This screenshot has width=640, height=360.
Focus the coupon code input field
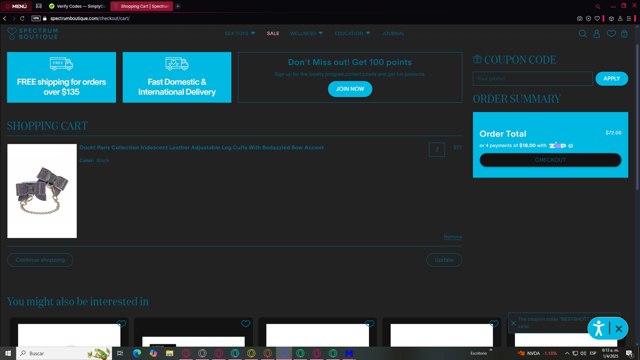(x=532, y=78)
